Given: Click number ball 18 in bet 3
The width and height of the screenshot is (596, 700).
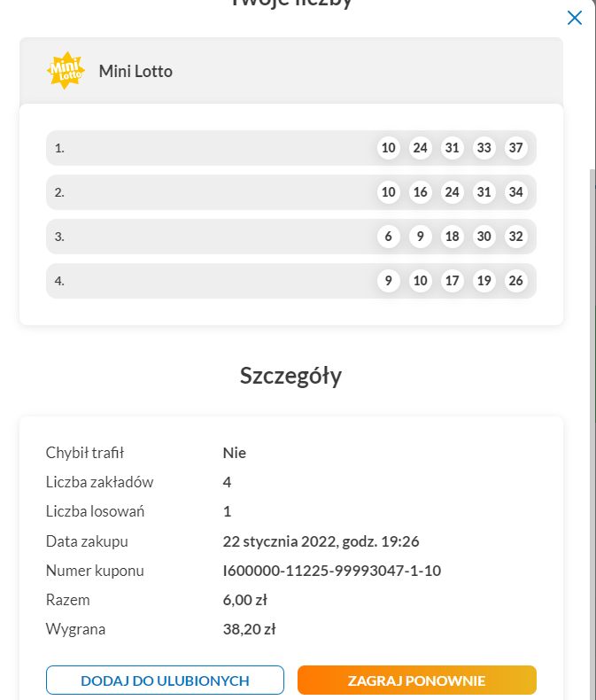Looking at the screenshot, I should click(453, 237).
